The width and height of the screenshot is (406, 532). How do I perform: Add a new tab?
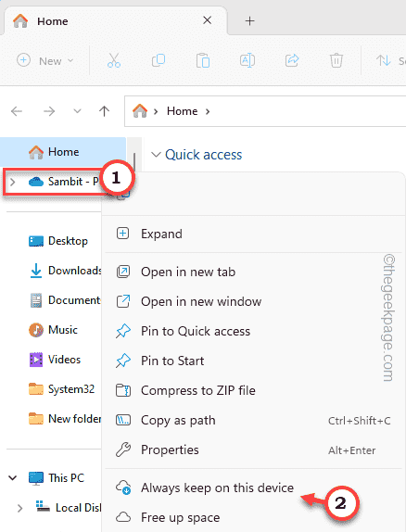pos(250,21)
